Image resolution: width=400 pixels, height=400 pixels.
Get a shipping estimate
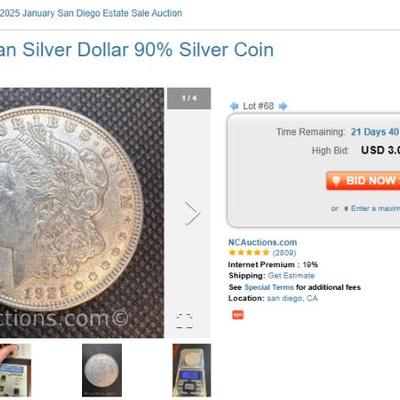tap(291, 276)
